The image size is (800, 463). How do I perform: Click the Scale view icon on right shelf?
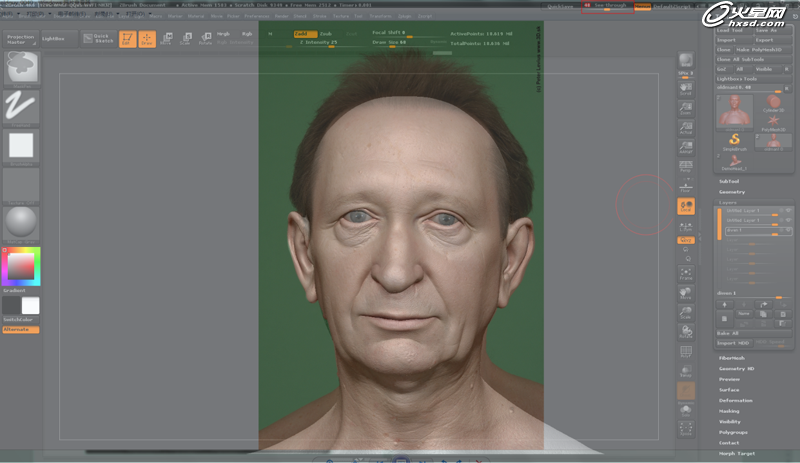[686, 313]
